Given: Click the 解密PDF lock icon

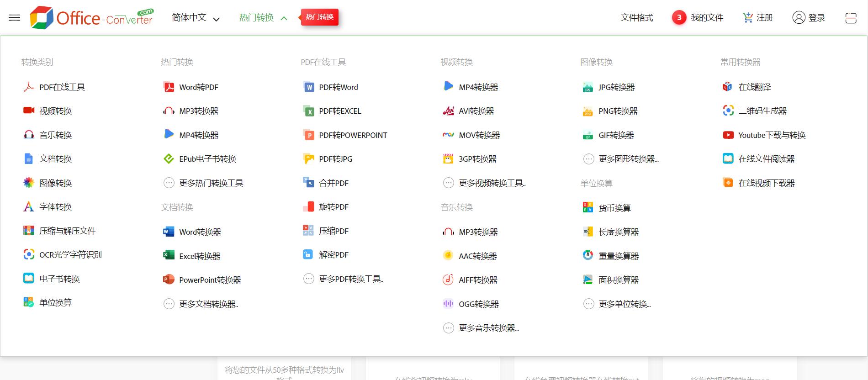Looking at the screenshot, I should (308, 254).
